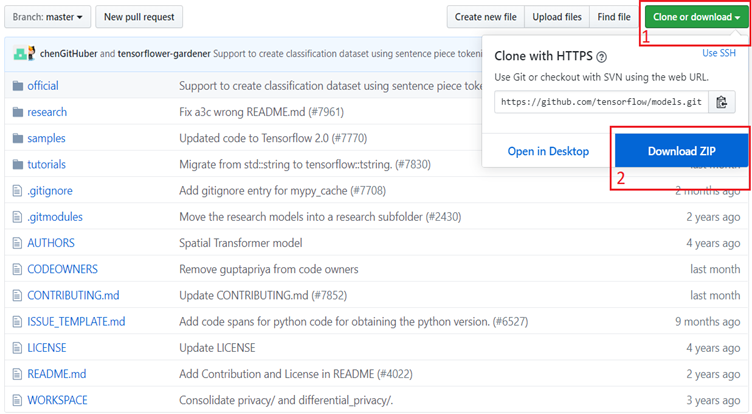Click the folder icon beside samples
Viewport: 752px width, 414px height.
18,138
